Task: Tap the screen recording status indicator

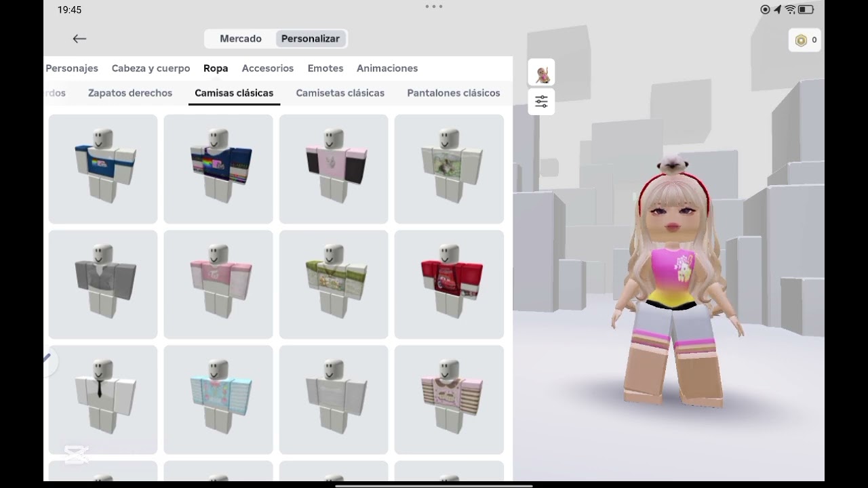Action: (766, 9)
